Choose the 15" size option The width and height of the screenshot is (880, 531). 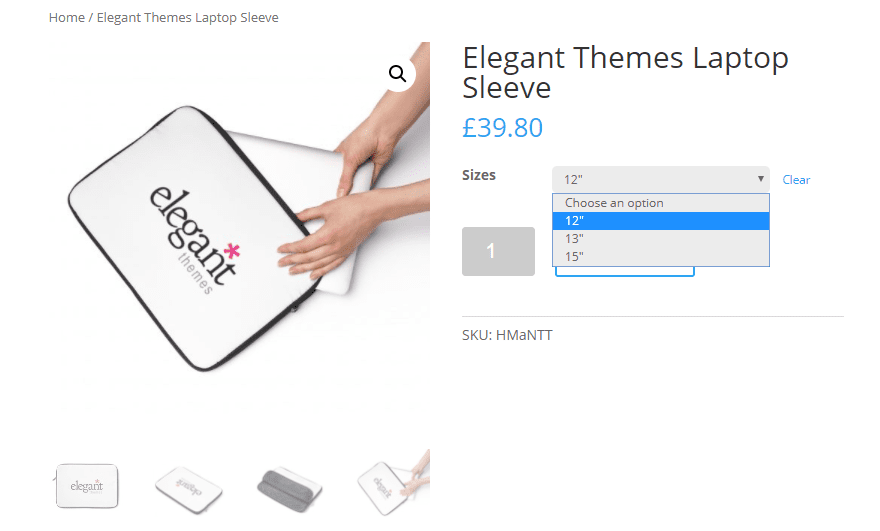[x=661, y=257]
